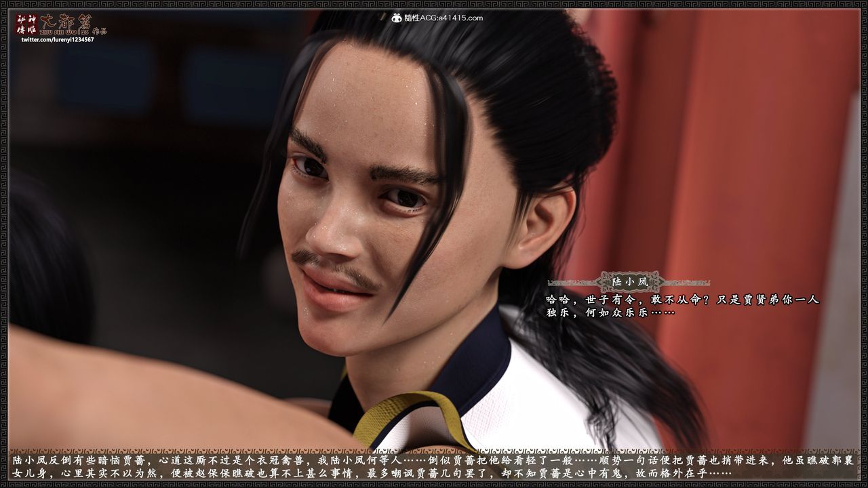
Task: Select the red seal stamp logo
Action: pyautogui.click(x=26, y=22)
